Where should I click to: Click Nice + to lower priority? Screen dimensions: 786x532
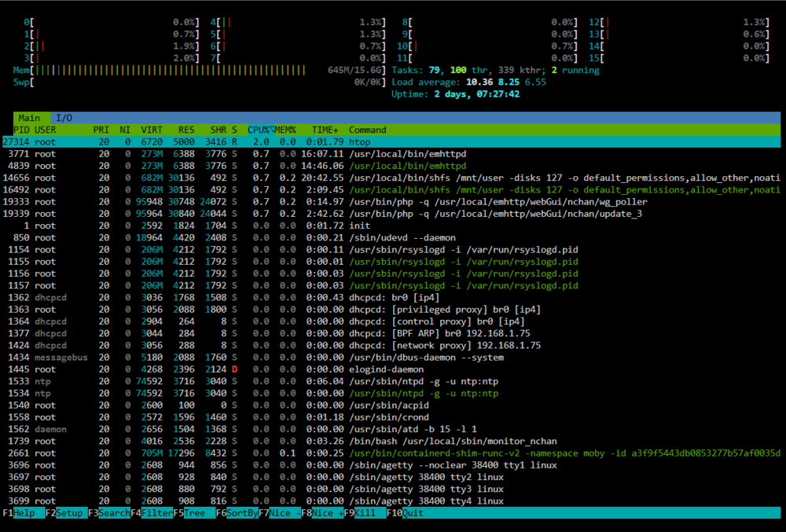click(x=322, y=513)
